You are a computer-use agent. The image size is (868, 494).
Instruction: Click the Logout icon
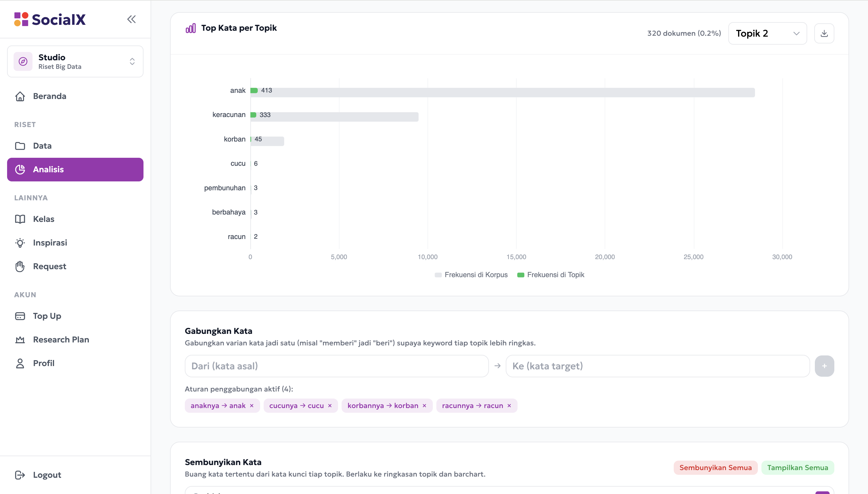20,475
